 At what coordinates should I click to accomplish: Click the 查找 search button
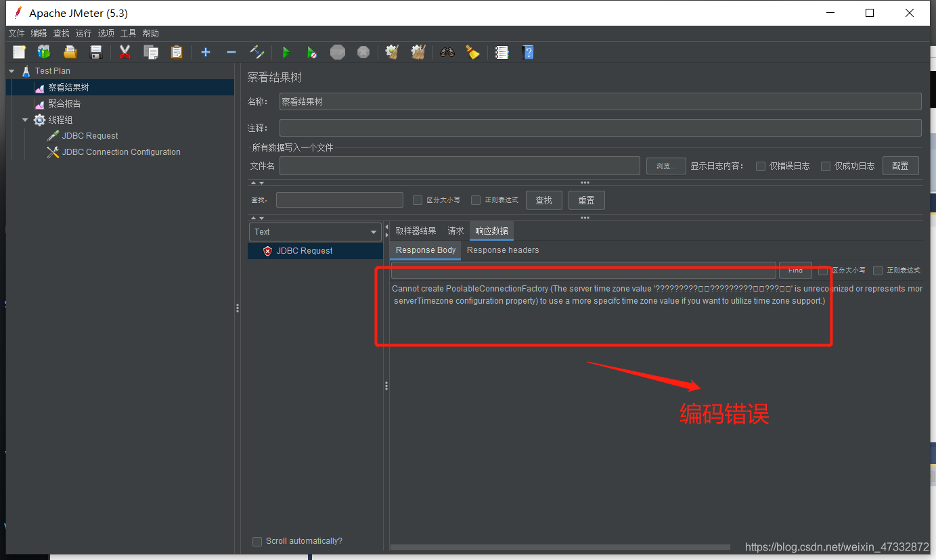543,200
